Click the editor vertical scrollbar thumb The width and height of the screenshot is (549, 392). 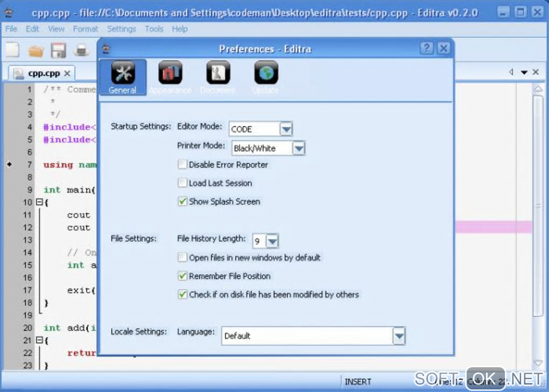tap(538, 206)
